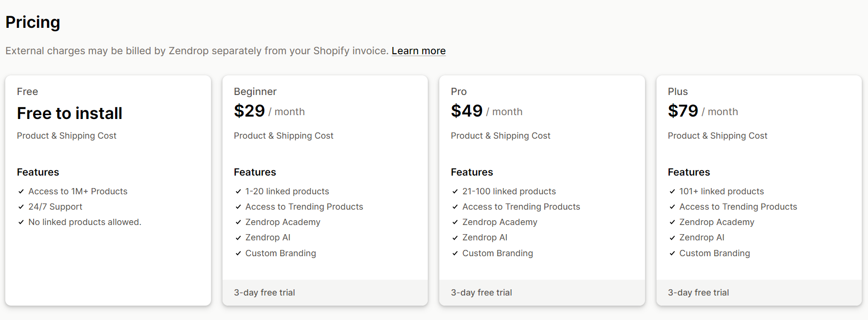Click the checkmark next to Zendrop Academy in Pro

455,222
